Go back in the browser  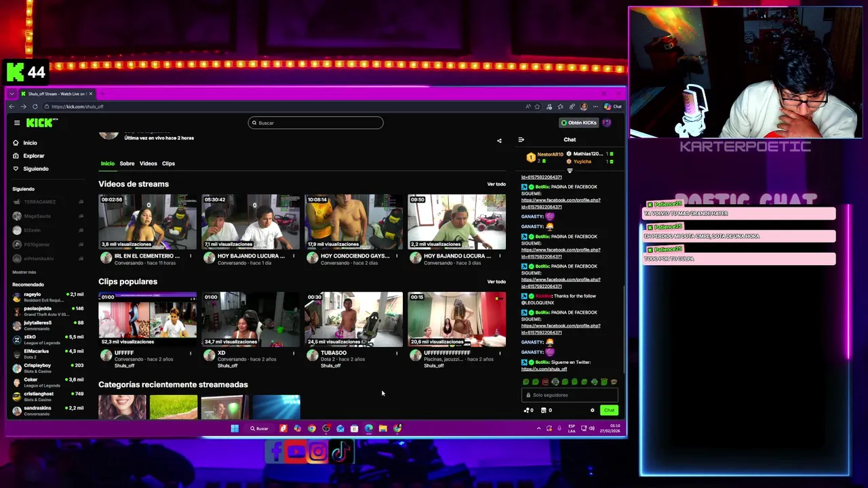[x=12, y=106]
